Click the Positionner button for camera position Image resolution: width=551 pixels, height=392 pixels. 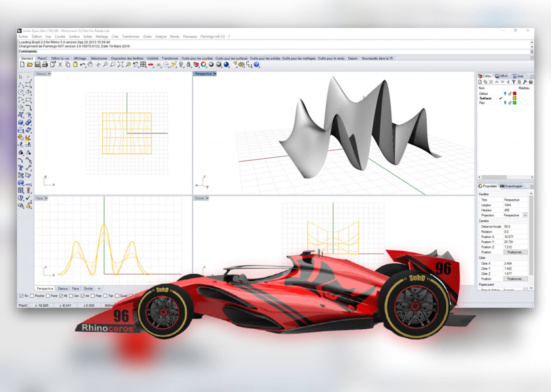(515, 252)
